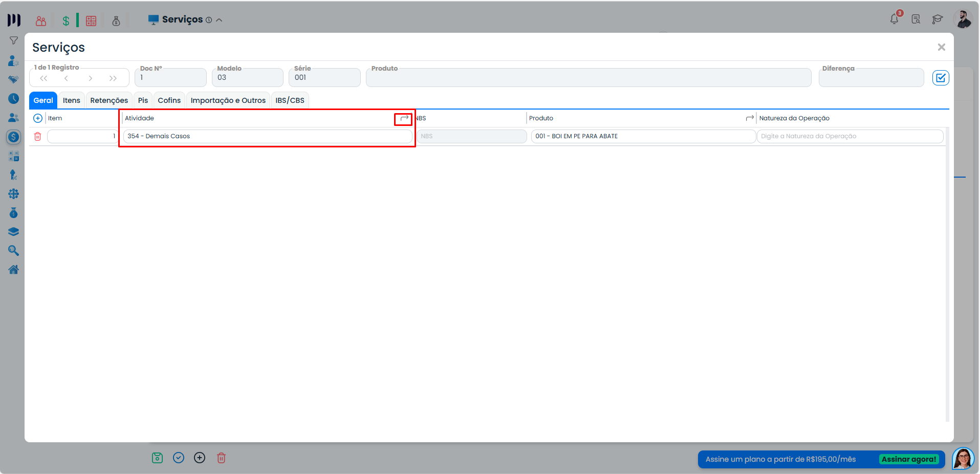Open the Produto field 001 - BOI EM PE PARA ABATE
Screen dimensions: 980x474
(x=644, y=136)
